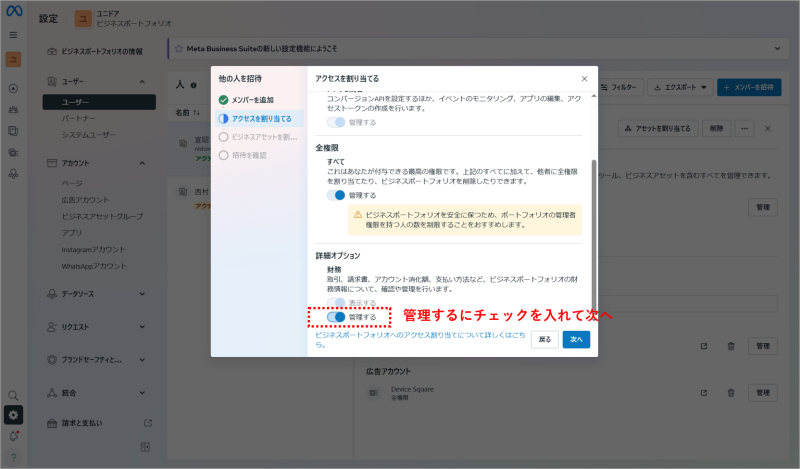The width and height of the screenshot is (800, 469).
Task: Open access assignment 詳しくはこちら link
Action: point(419,339)
